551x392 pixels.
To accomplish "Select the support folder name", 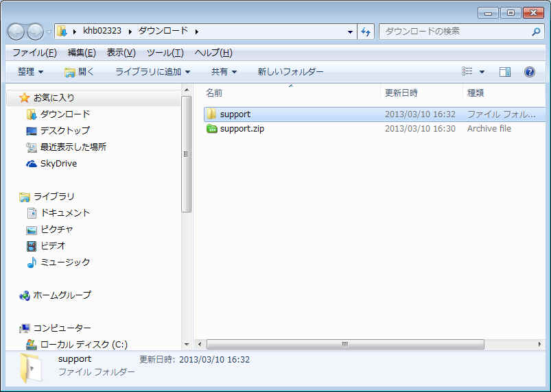I will pyautogui.click(x=235, y=114).
